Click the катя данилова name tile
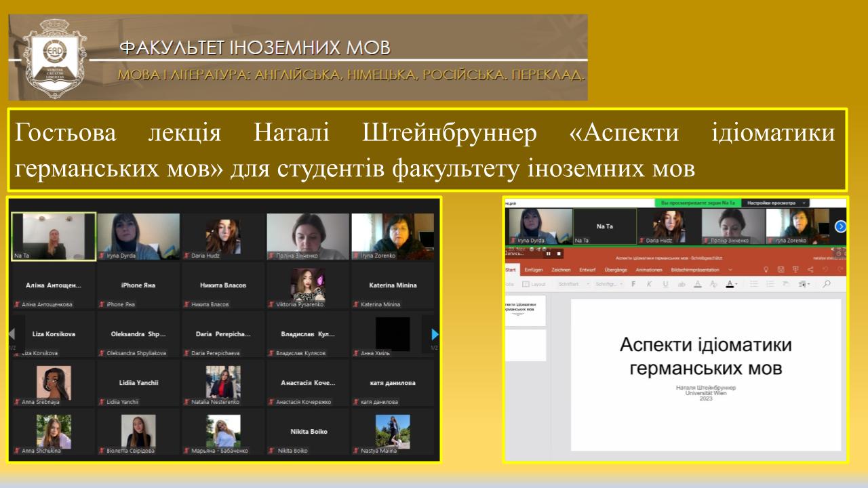Viewport: 868px width, 488px height. [393, 383]
